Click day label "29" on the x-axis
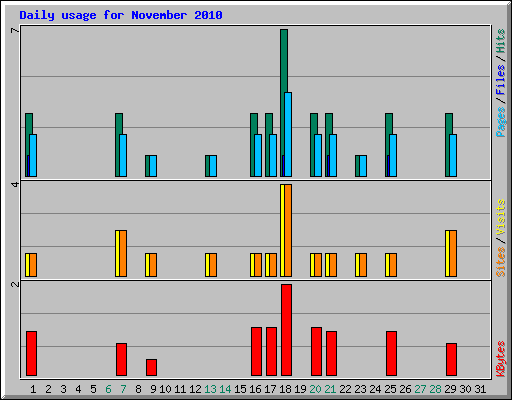 [x=450, y=389]
